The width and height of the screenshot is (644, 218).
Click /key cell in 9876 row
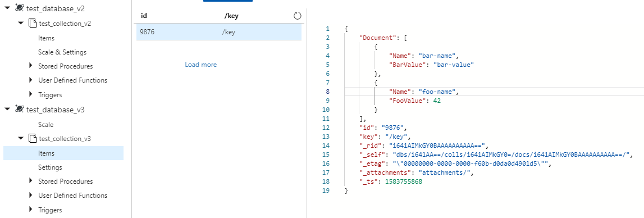[229, 33]
